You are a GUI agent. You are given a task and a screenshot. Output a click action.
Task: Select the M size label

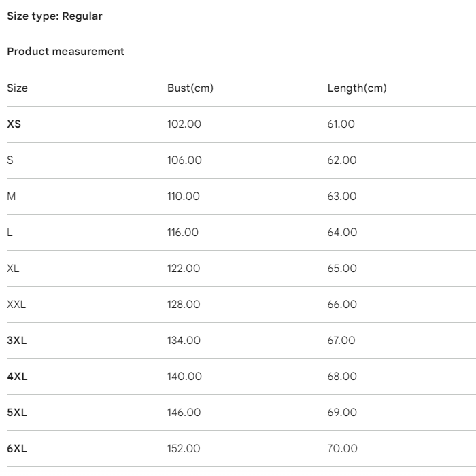[x=12, y=197]
